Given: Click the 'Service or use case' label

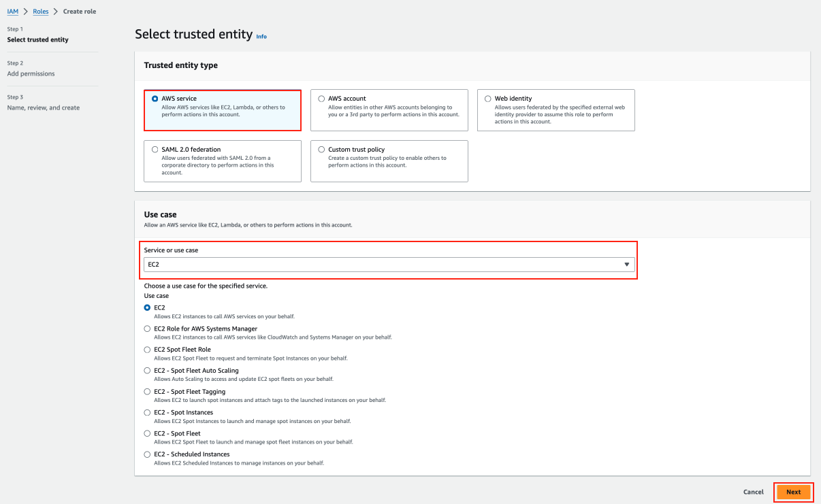Looking at the screenshot, I should 171,250.
